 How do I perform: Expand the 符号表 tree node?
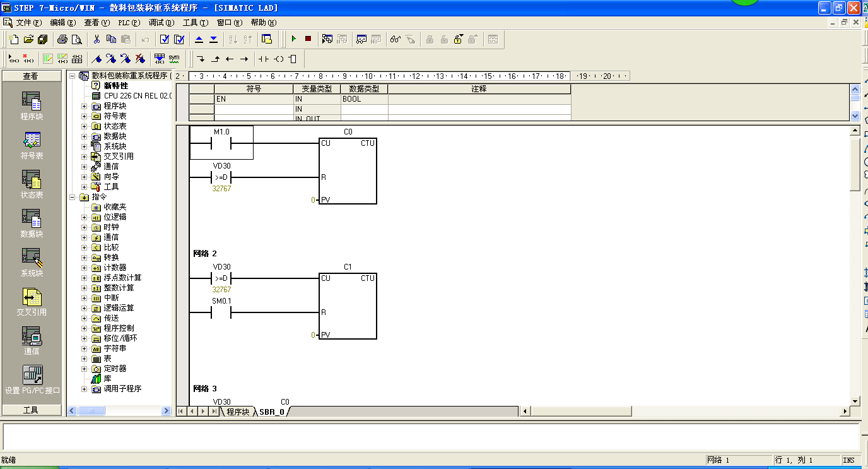[85, 116]
